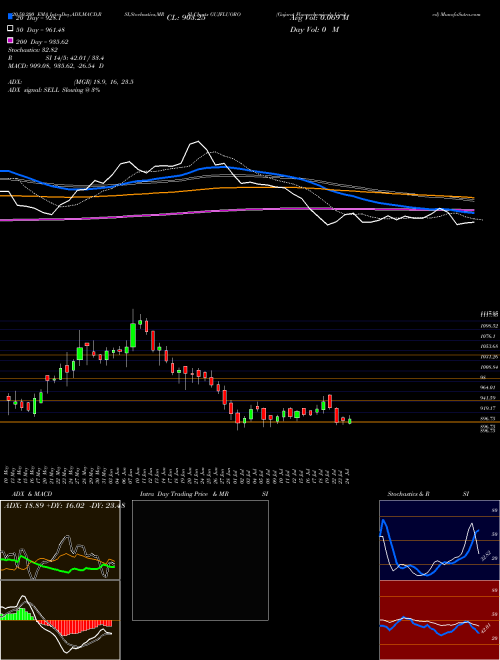This screenshot has width=500, height=660.
Task: Click the ADX line chart thumbnail
Action: (x=60, y=540)
